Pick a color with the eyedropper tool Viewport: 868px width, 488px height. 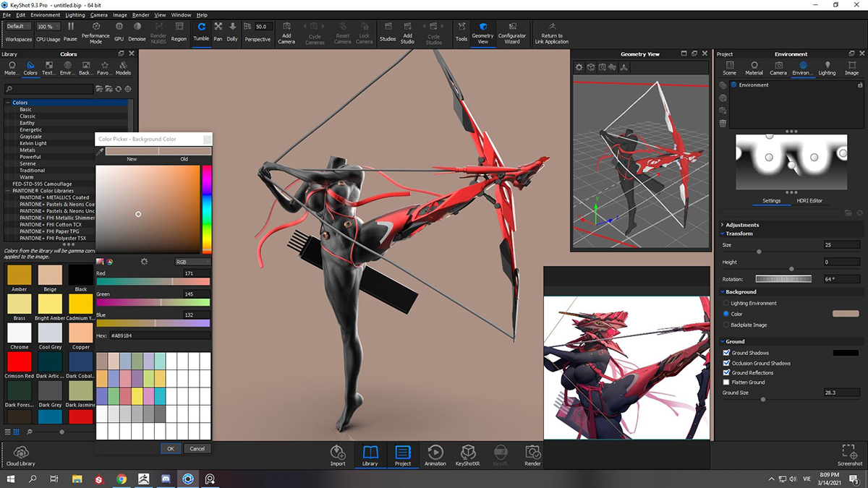(x=100, y=152)
